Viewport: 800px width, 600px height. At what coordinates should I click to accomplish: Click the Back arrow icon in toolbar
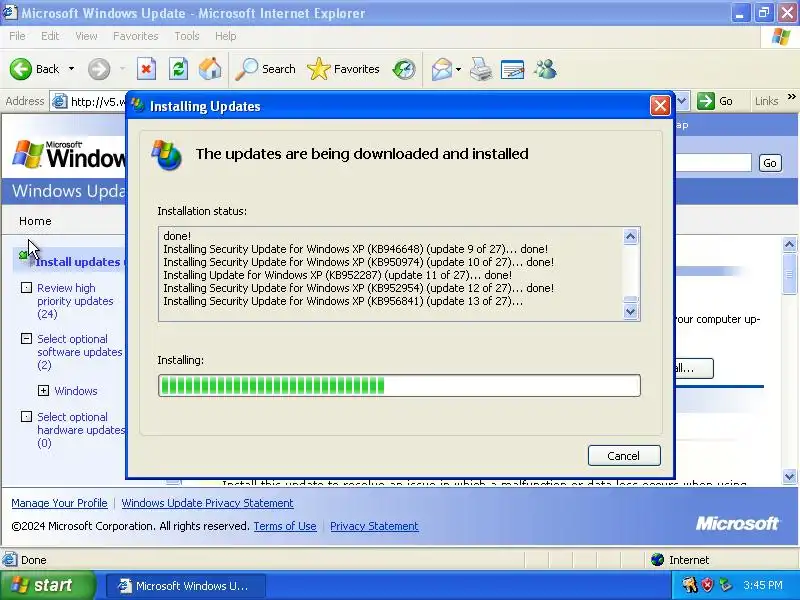[21, 69]
